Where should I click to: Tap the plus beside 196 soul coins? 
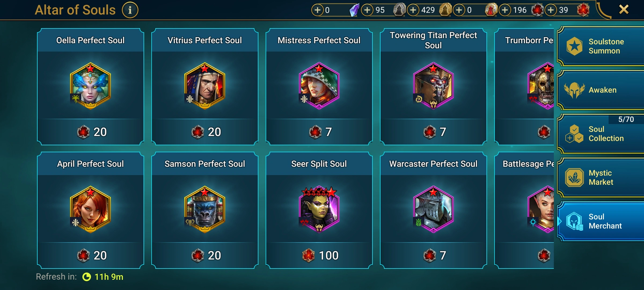pyautogui.click(x=505, y=10)
